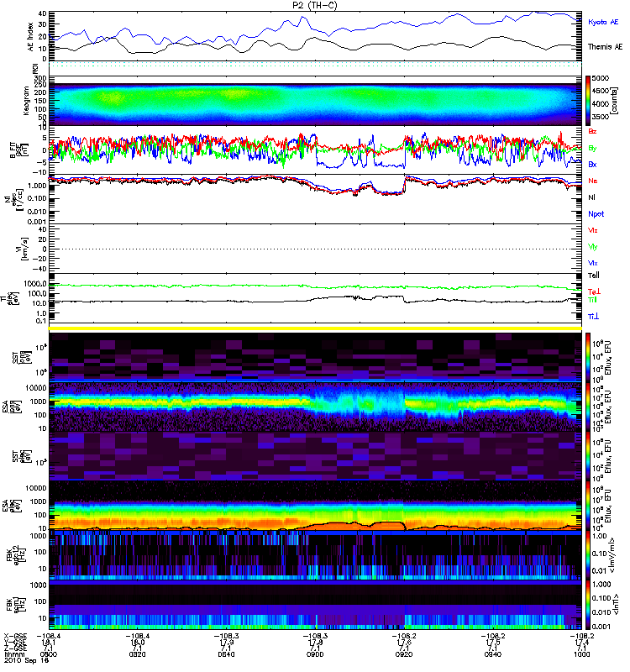Click the 0940 time tick label

492,654
